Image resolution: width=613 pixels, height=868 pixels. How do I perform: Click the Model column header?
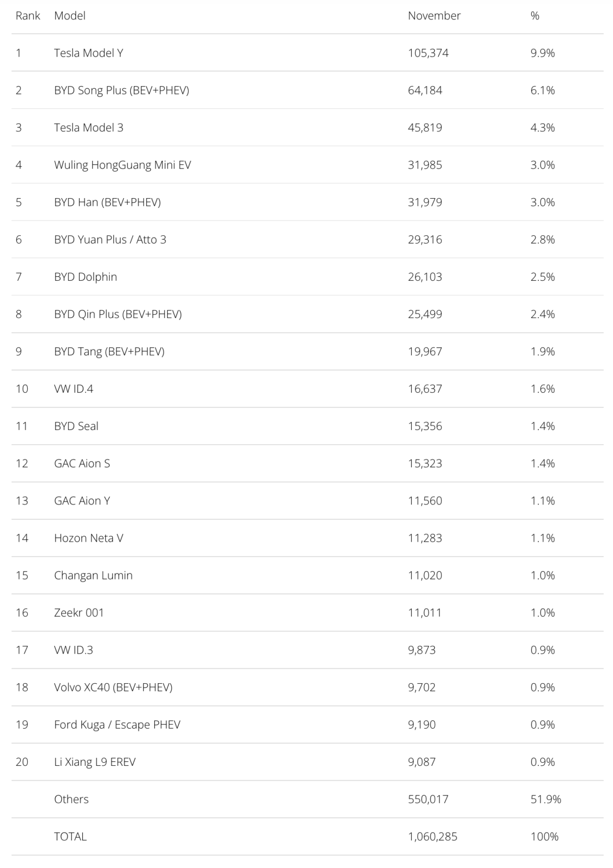(69, 16)
